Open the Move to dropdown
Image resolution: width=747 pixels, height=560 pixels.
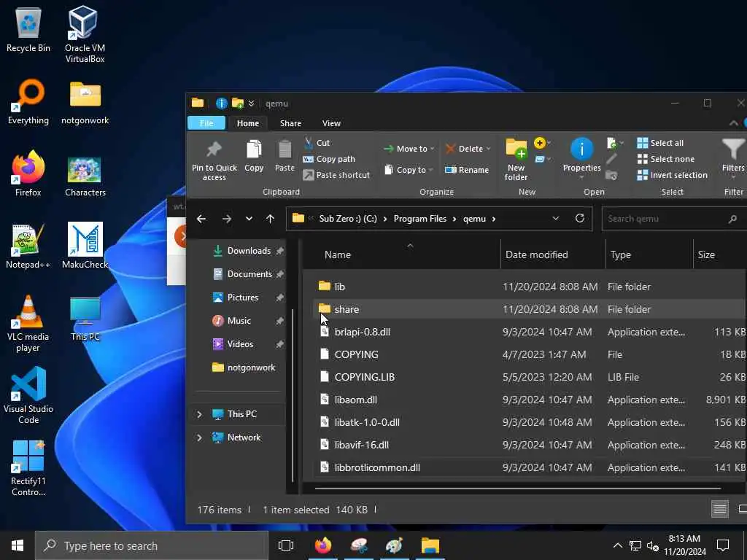[x=409, y=149]
